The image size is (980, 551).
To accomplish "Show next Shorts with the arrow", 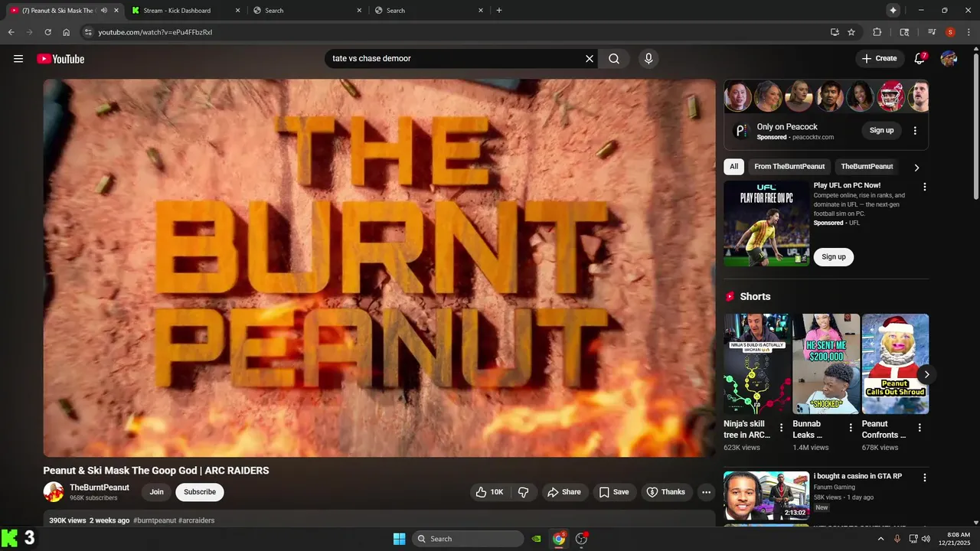I will 926,374.
